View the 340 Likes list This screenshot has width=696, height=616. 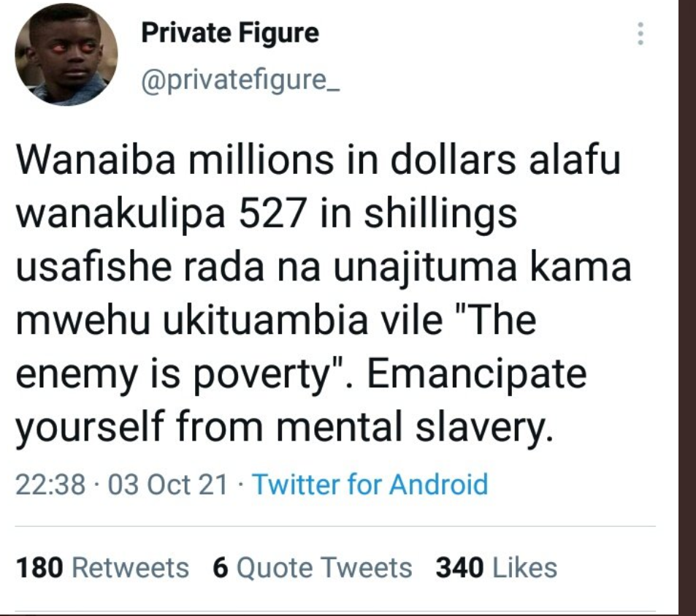496,568
